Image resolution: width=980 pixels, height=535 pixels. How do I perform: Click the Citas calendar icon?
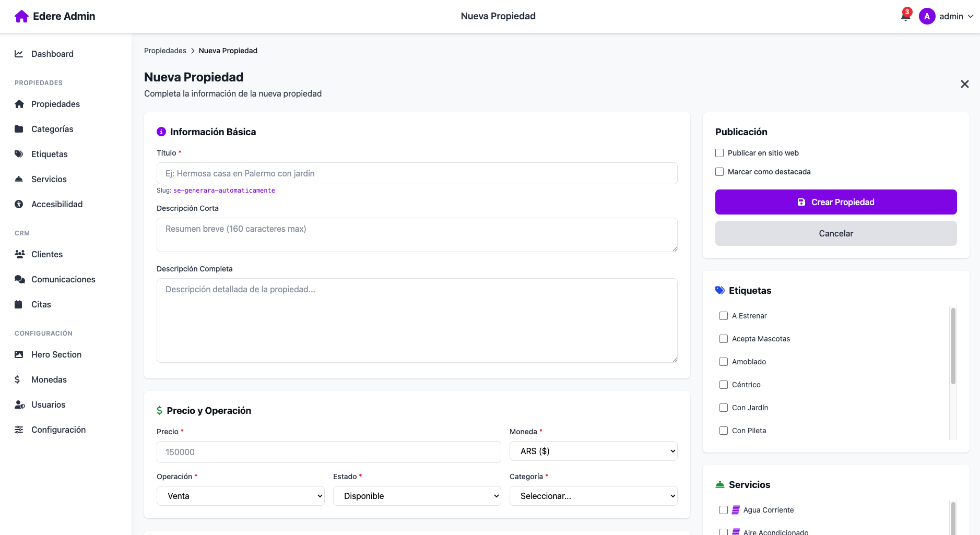point(19,304)
